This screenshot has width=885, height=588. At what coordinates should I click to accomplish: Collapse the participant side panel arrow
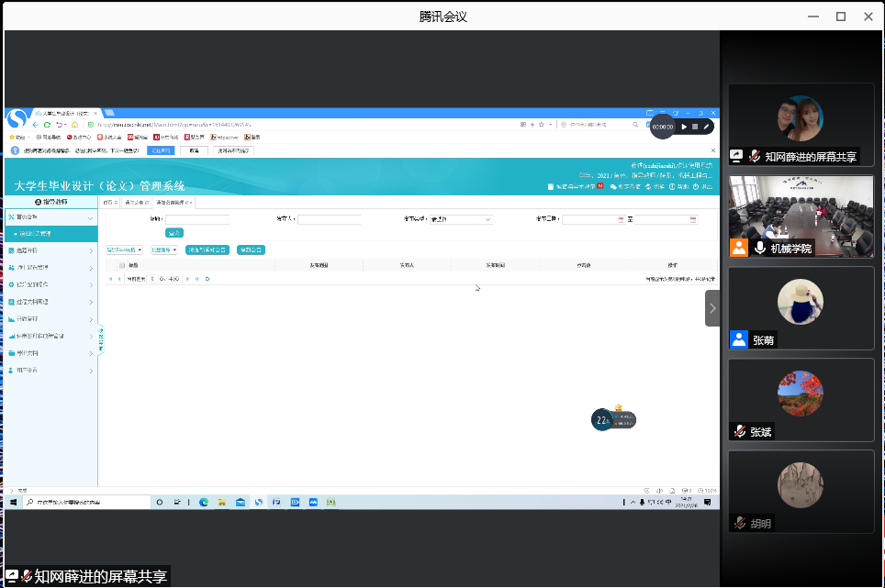[712, 308]
